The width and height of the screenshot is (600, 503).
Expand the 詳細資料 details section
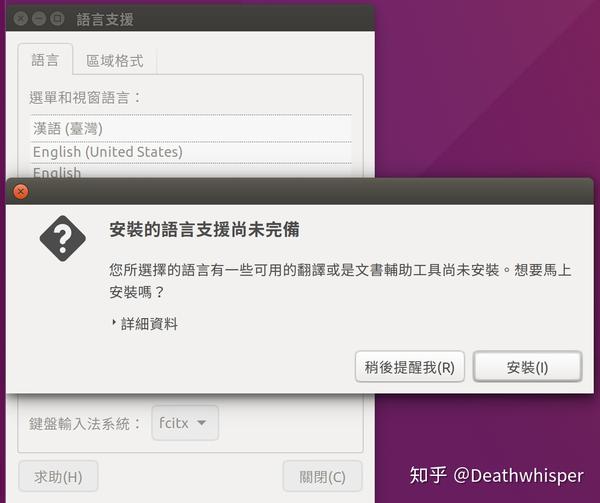click(x=145, y=324)
